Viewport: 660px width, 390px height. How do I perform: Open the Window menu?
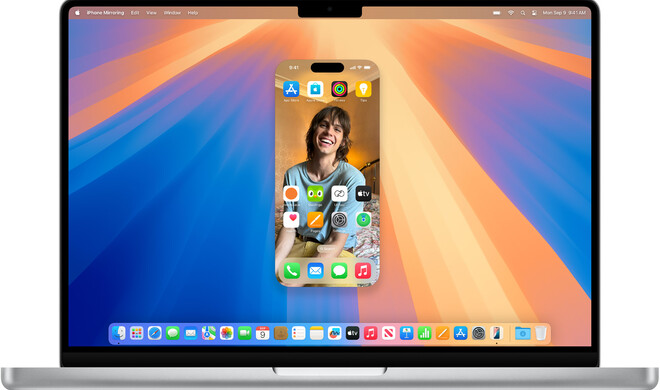(172, 13)
